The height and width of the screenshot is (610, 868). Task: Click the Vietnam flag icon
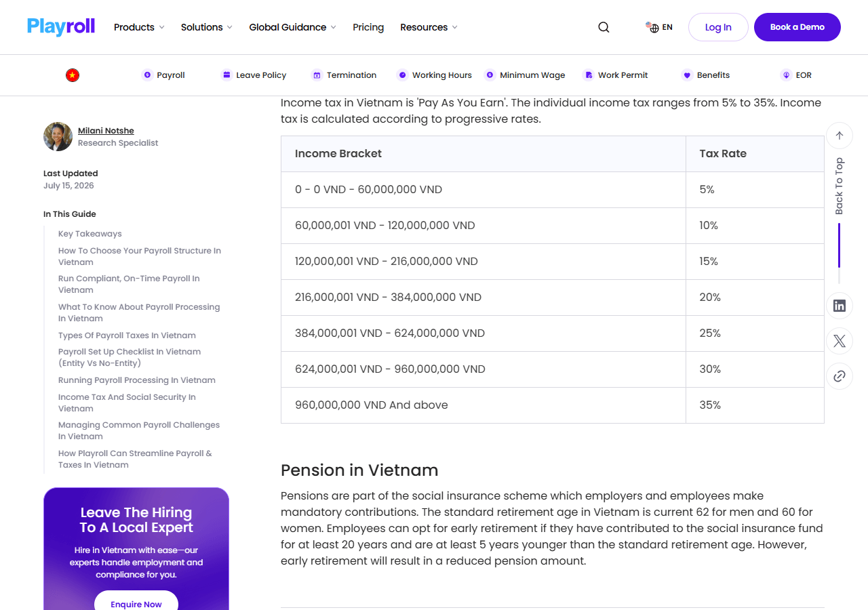(73, 75)
